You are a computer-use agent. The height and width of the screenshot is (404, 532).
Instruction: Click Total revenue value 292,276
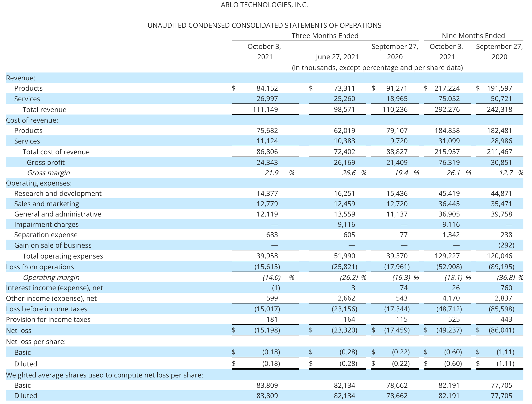[447, 109]
